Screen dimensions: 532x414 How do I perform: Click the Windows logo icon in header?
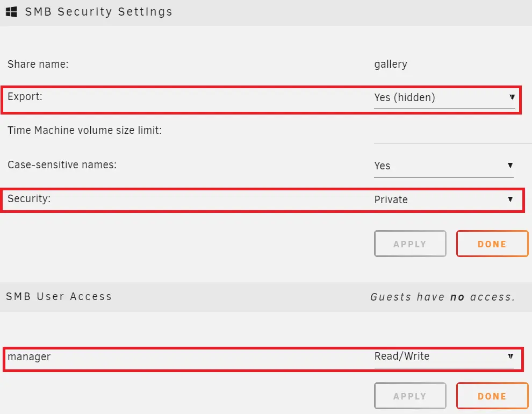[11, 12]
